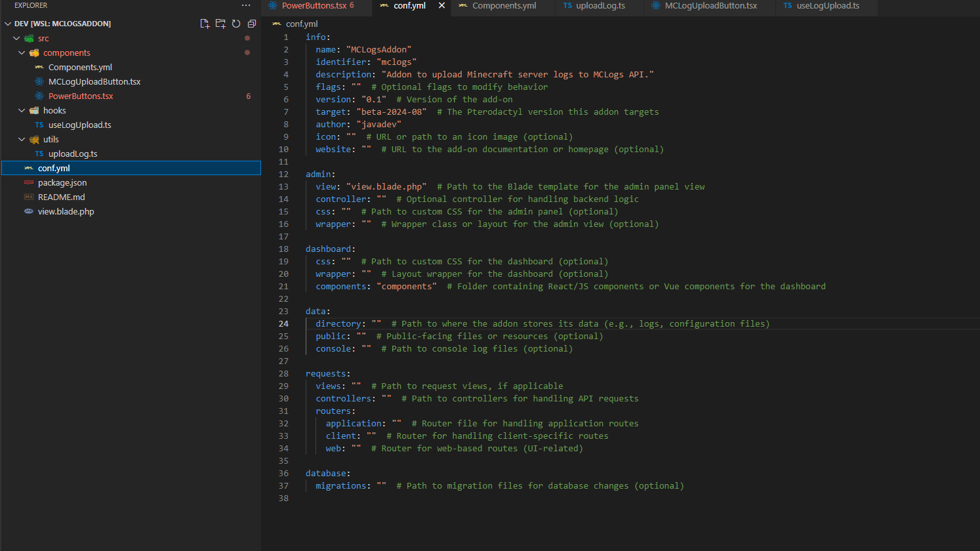Open view.blade.php in the Explorer tree
The height and width of the screenshot is (551, 980).
coord(66,211)
